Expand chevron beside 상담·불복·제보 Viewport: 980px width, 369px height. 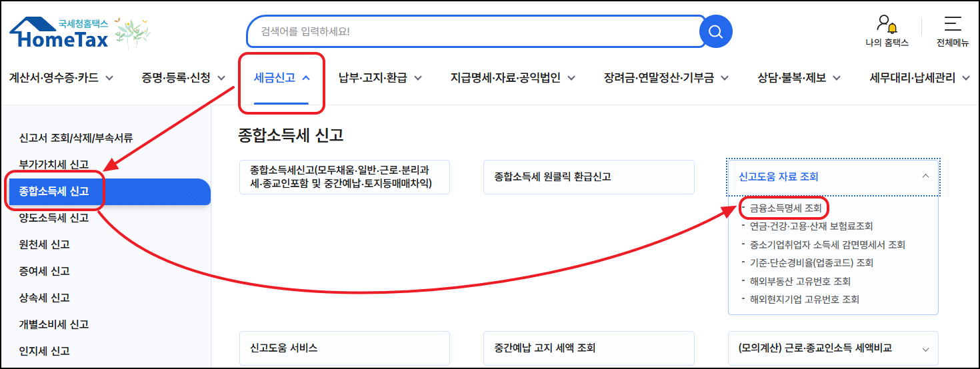pyautogui.click(x=837, y=79)
